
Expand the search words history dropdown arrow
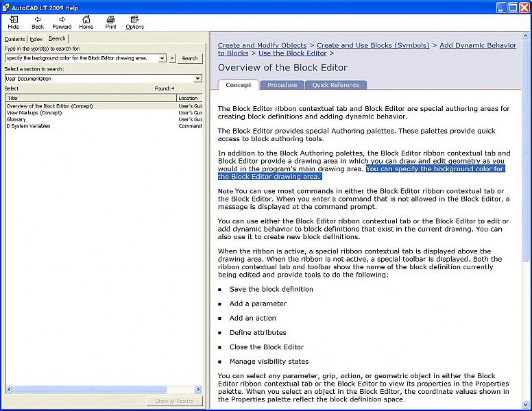click(162, 58)
